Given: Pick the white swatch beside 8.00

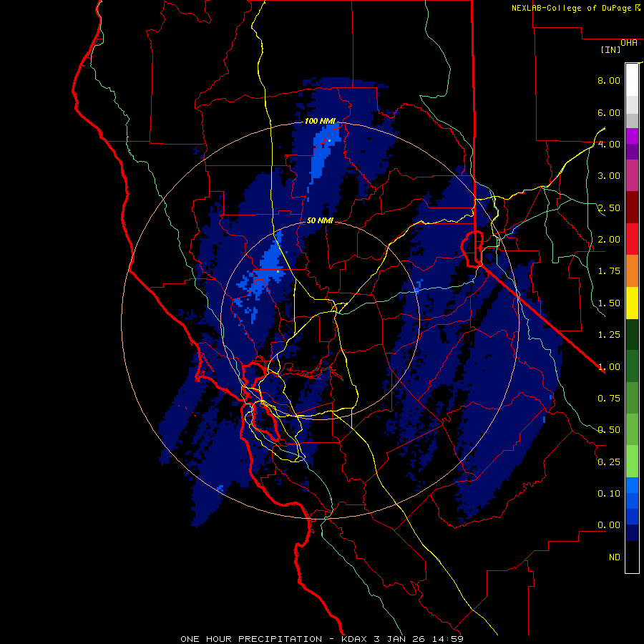Looking at the screenshot, I should click(632, 80).
